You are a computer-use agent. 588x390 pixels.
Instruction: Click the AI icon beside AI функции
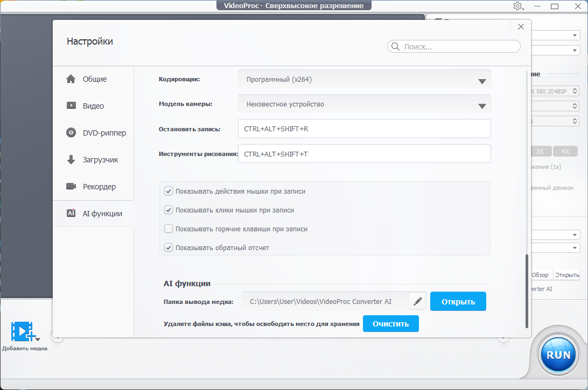point(71,214)
